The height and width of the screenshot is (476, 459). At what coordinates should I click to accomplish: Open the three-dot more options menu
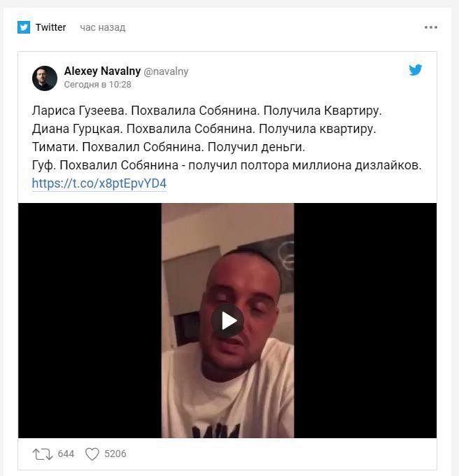coord(431,27)
